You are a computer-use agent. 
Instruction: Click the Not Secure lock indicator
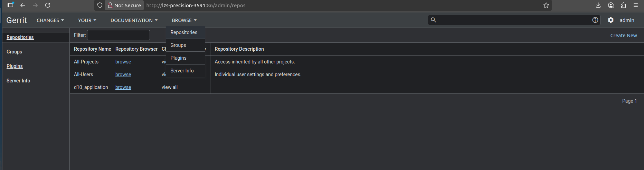124,5
